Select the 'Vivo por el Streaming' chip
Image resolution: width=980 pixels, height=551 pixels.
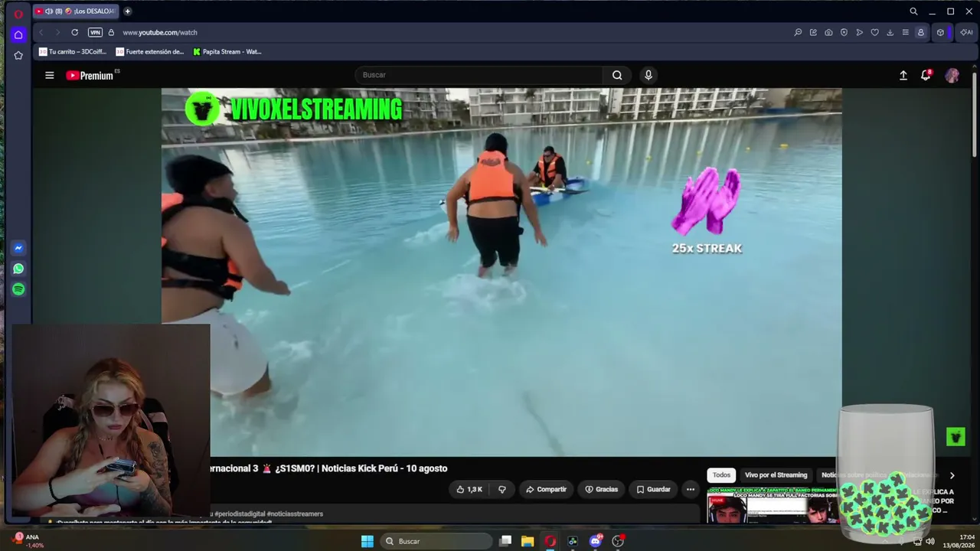pyautogui.click(x=776, y=475)
